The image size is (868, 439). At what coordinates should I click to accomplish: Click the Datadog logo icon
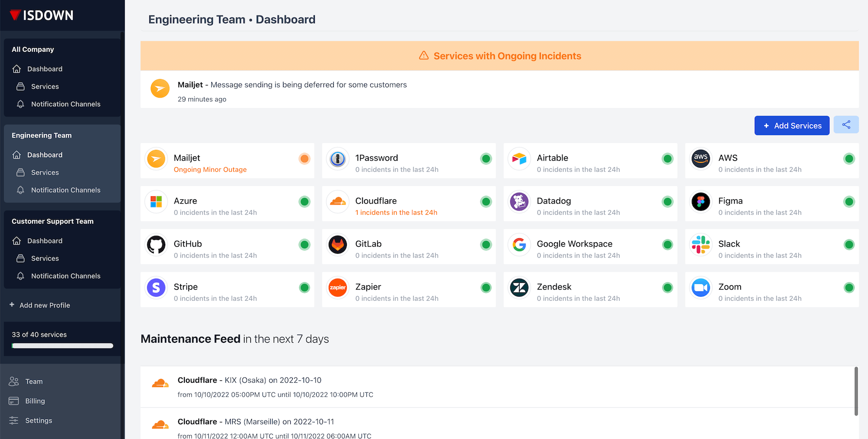coord(519,202)
